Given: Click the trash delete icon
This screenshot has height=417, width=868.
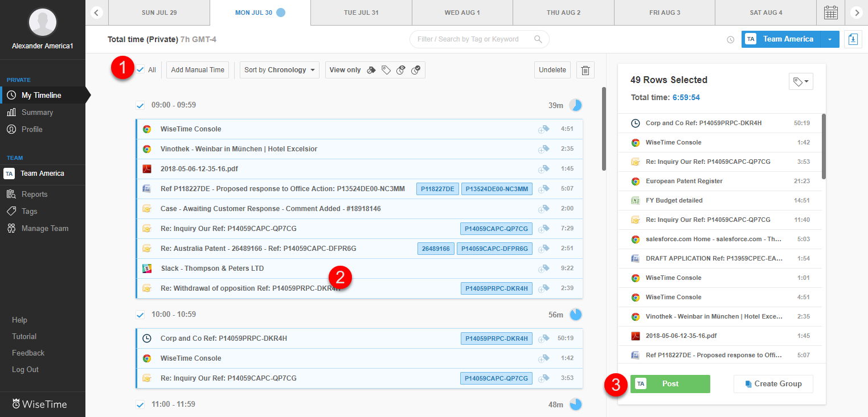Looking at the screenshot, I should pos(585,71).
